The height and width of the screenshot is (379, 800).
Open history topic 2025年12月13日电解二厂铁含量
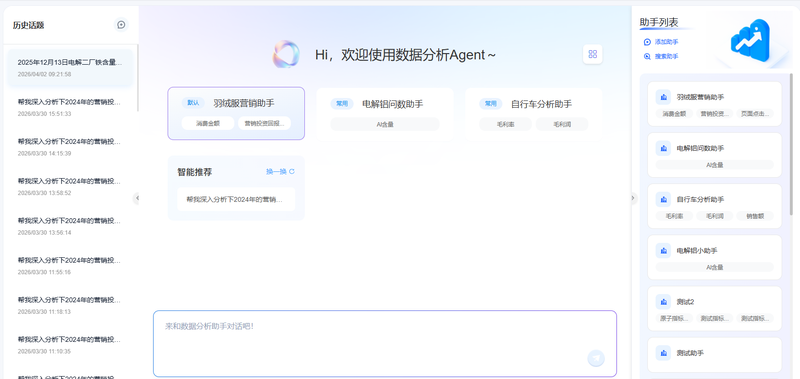[70, 67]
